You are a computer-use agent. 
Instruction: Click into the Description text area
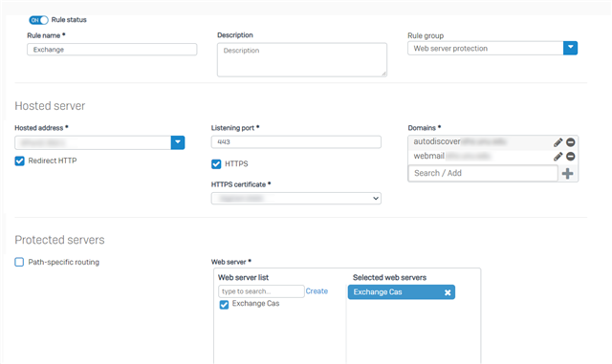coord(302,59)
